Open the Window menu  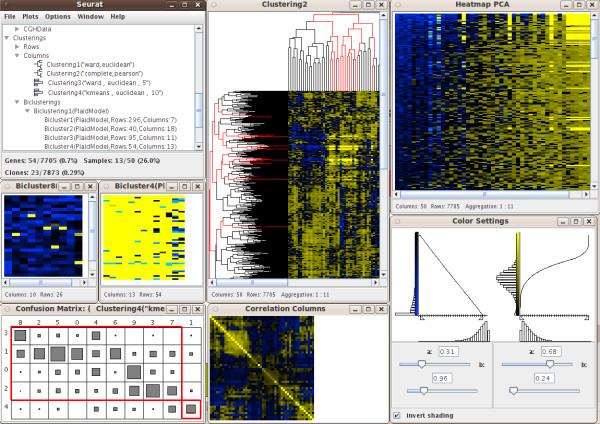(x=91, y=16)
